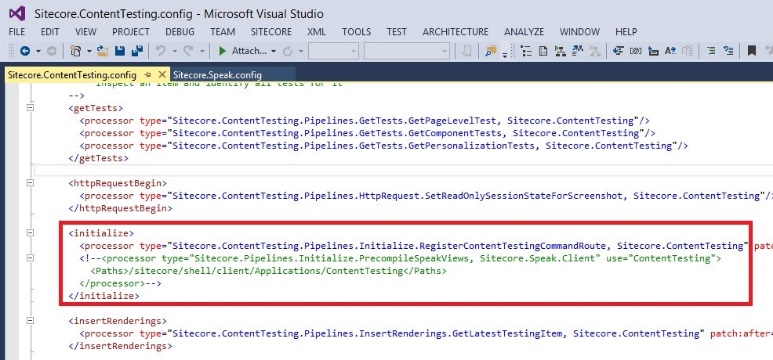
Task: Click the opening <initialize> tag text
Action: coord(101,233)
